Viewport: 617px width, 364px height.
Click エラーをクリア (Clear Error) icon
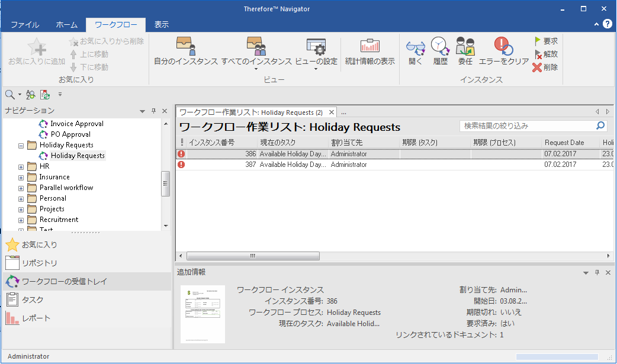pyautogui.click(x=503, y=46)
